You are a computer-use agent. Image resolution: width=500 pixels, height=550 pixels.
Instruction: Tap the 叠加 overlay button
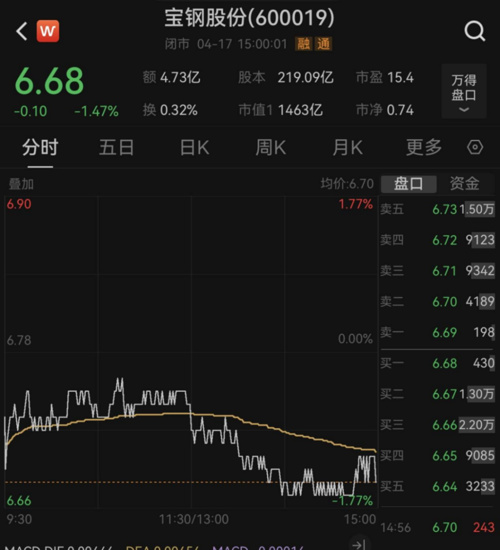click(21, 184)
